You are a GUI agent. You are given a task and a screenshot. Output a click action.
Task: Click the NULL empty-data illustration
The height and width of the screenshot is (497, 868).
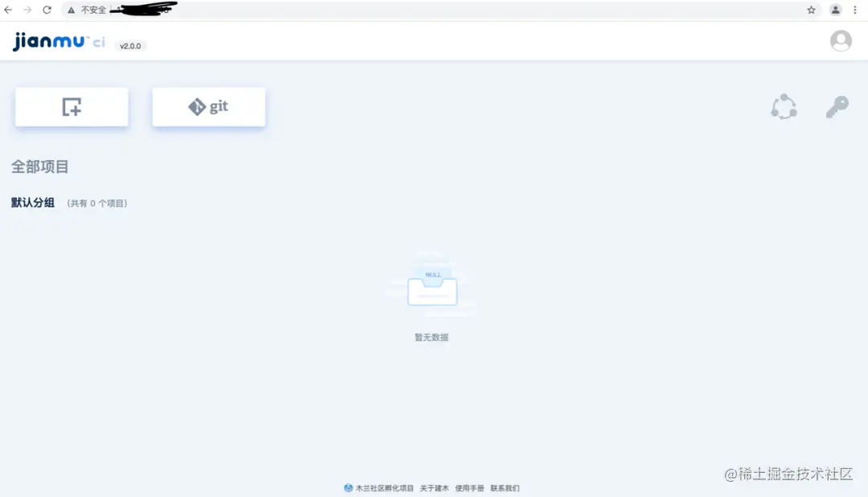coord(432,286)
